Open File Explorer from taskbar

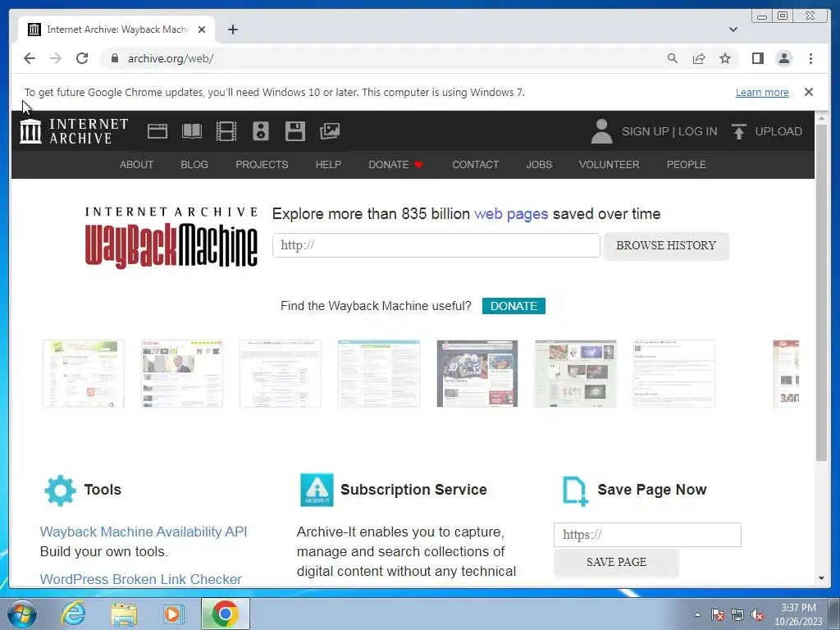124,614
